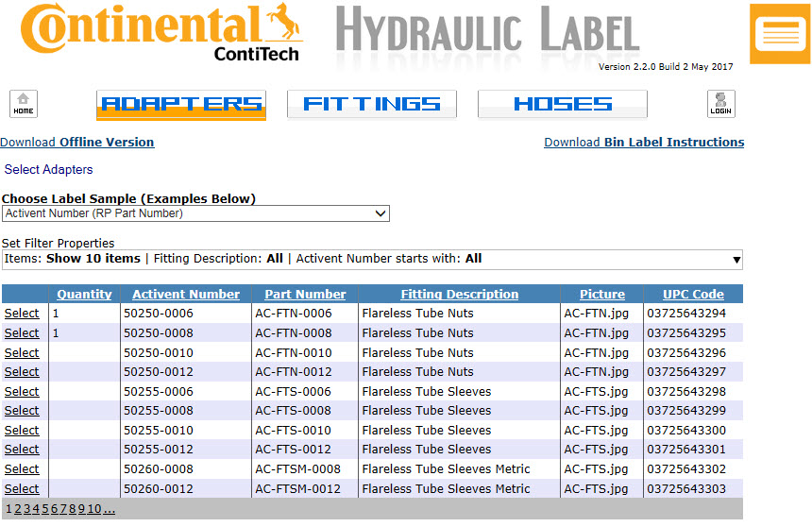Image resolution: width=812 pixels, height=527 pixels.
Task: Sort by Fitting Description column header
Action: point(459,295)
